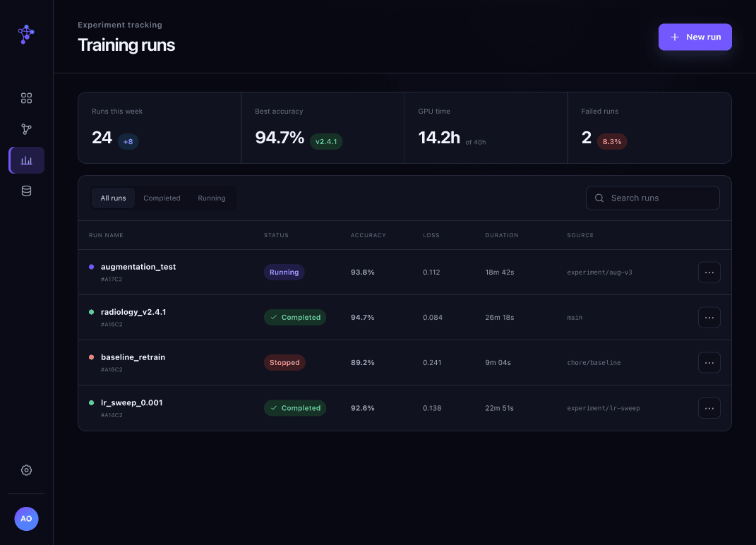The height and width of the screenshot is (545, 756).
Task: Click the 18m 42s duration cell
Action: (500, 272)
